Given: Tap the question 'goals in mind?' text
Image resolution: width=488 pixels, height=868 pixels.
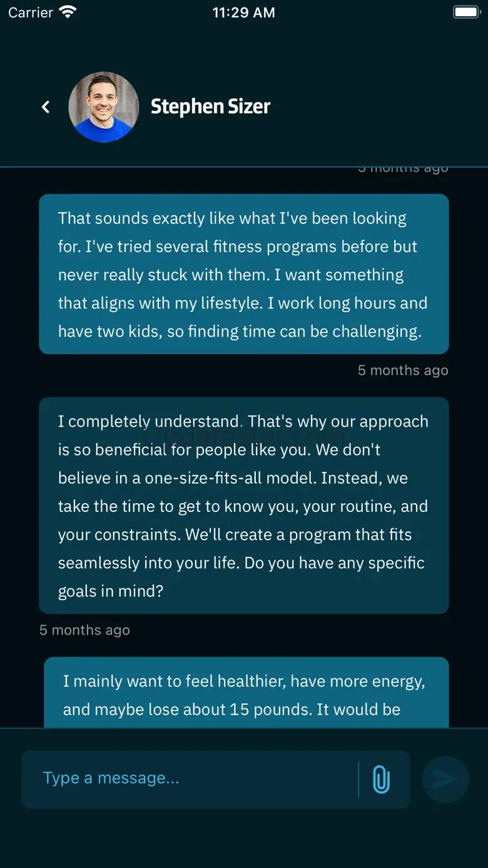Looking at the screenshot, I should click(x=111, y=591).
